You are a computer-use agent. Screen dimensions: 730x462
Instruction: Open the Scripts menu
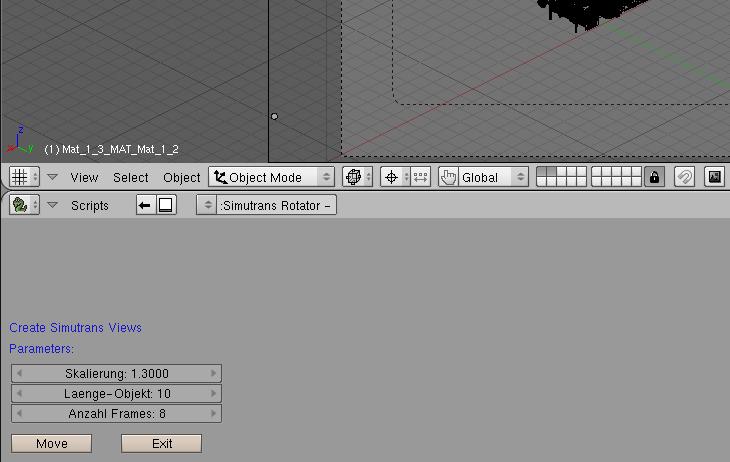(90, 205)
